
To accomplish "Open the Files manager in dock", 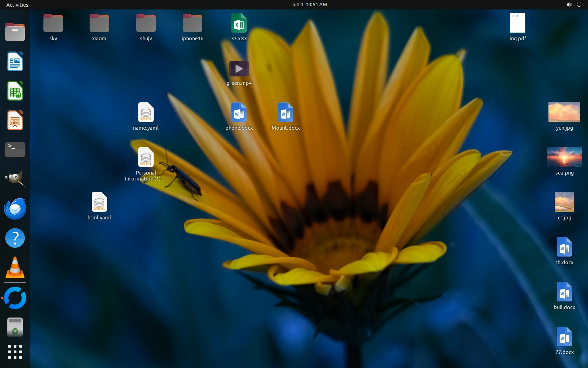I will (x=15, y=32).
